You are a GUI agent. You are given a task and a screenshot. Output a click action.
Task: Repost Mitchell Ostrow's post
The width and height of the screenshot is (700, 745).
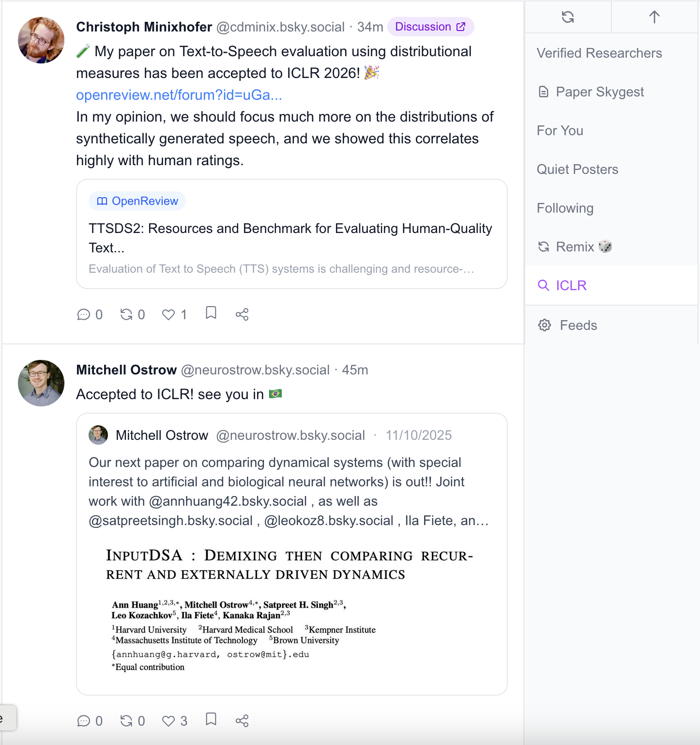[x=127, y=721]
